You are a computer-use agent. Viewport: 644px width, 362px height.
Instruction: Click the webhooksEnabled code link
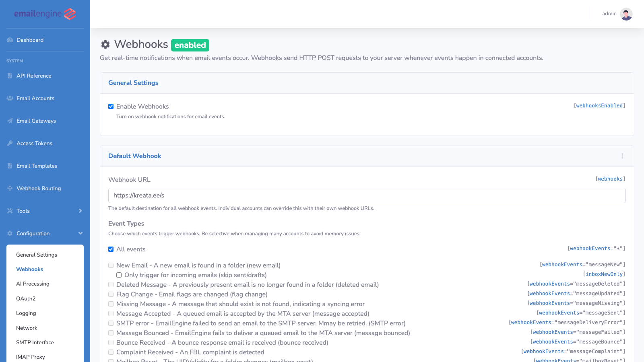[599, 105]
